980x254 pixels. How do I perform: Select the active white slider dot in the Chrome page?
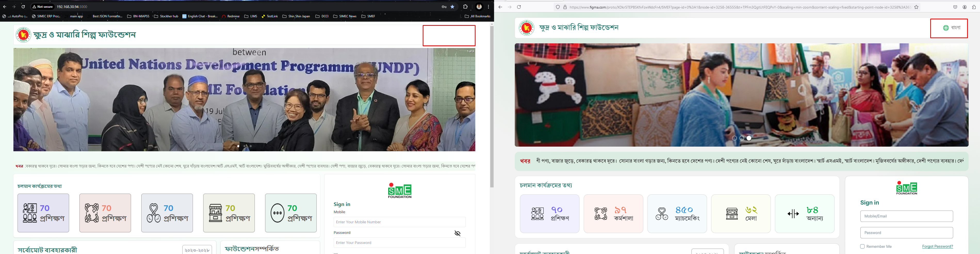(238, 146)
